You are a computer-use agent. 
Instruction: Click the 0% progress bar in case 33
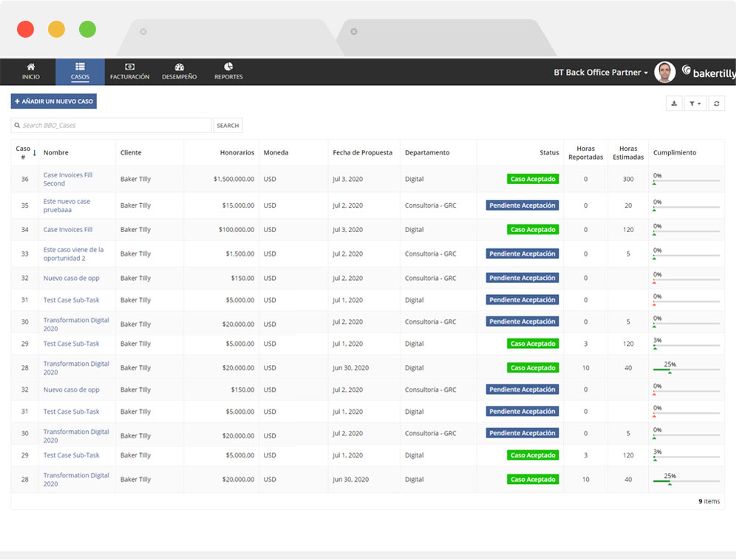[x=686, y=255]
